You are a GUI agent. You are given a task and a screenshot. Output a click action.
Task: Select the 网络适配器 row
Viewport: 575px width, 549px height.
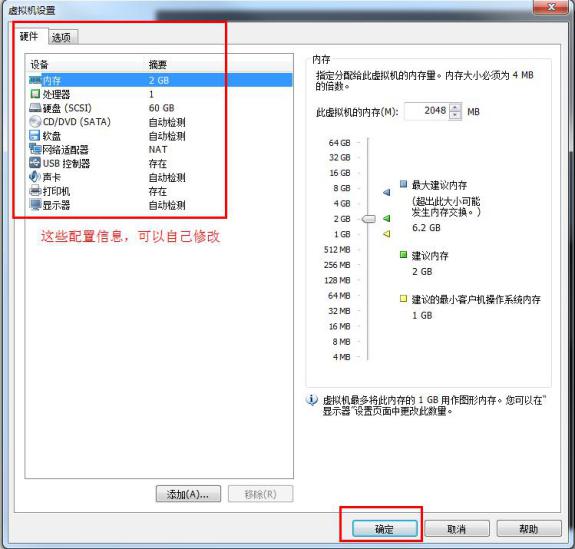(x=160, y=150)
